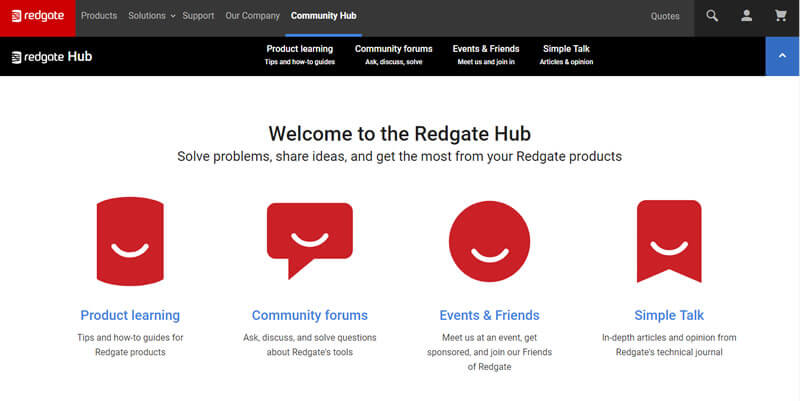Select the Community Hub tab
This screenshot has width=800, height=401.
point(323,16)
